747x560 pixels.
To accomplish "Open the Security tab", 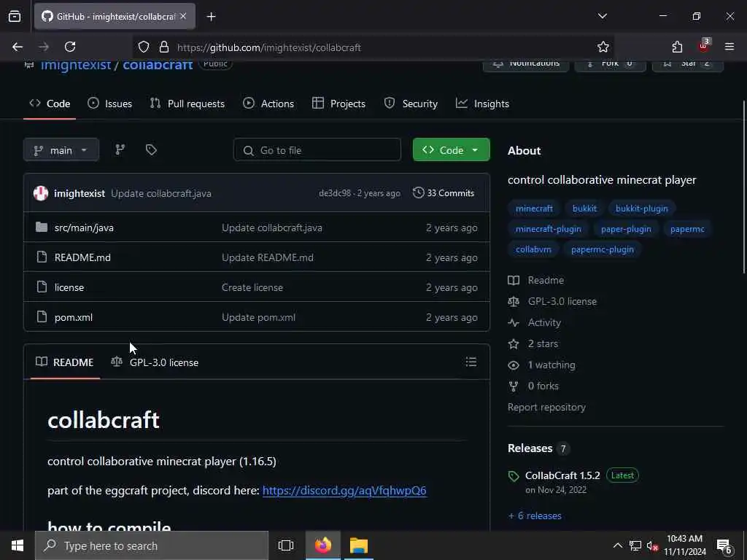I will point(411,104).
